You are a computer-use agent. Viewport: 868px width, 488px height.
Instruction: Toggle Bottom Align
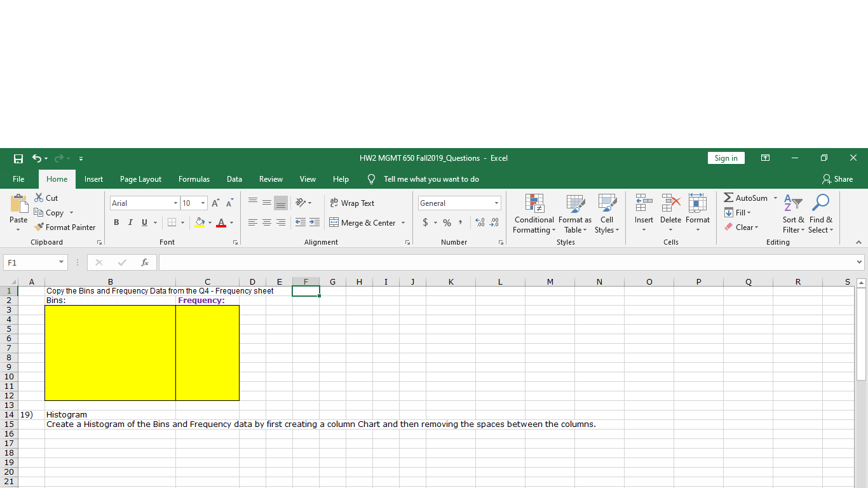280,203
